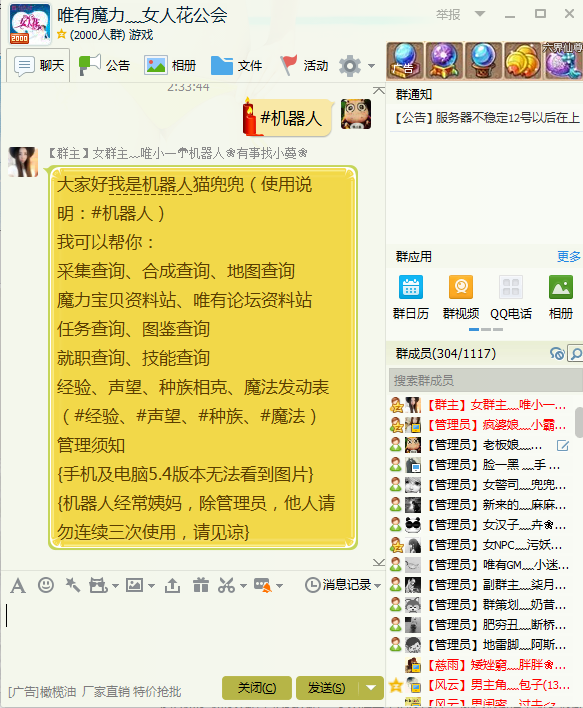Click the 关闭(C) button
This screenshot has height=708, width=583.
[x=257, y=688]
